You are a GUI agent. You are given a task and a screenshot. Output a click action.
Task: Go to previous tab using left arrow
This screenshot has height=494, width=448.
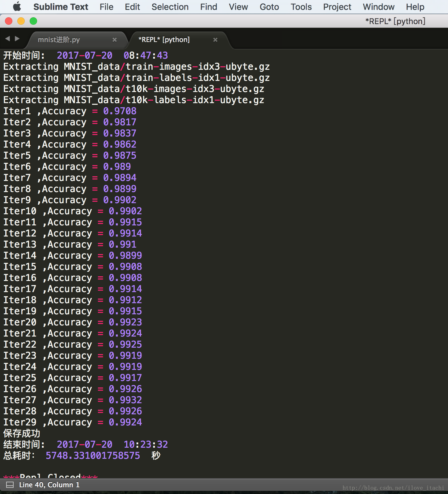[8, 39]
